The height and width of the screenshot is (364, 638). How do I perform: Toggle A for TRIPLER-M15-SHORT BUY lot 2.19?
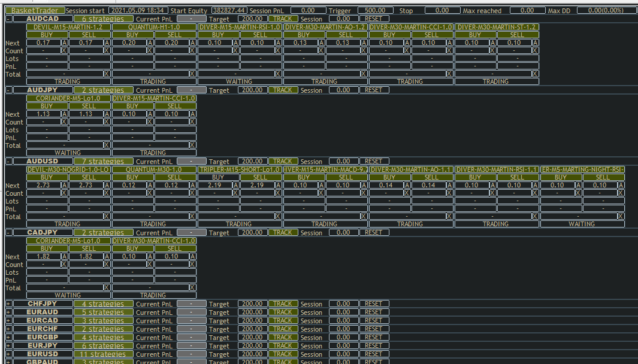pos(235,185)
